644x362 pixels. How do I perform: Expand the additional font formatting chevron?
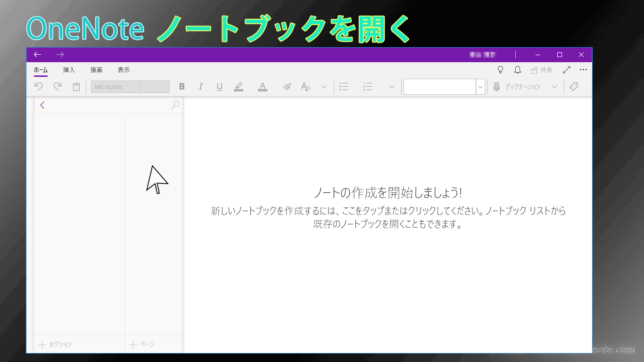324,87
